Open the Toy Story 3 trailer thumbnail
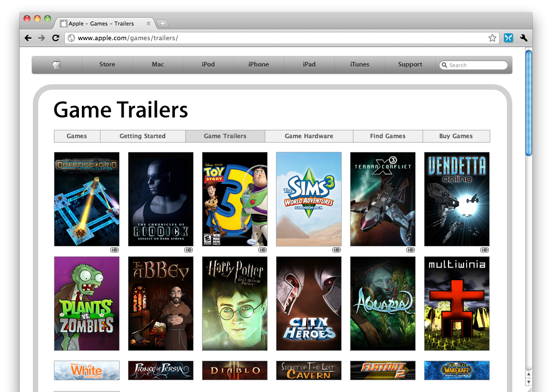This screenshot has height=392, width=552. pyautogui.click(x=235, y=199)
